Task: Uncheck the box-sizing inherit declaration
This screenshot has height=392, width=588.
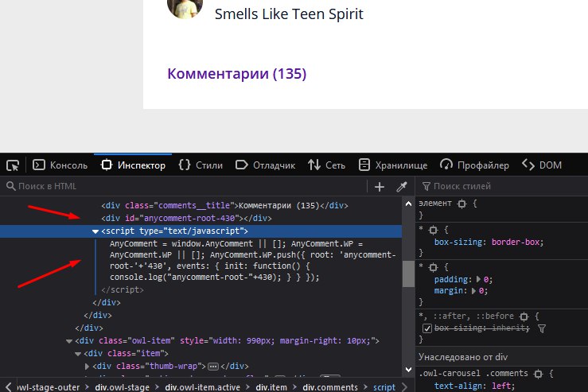Action: click(427, 328)
